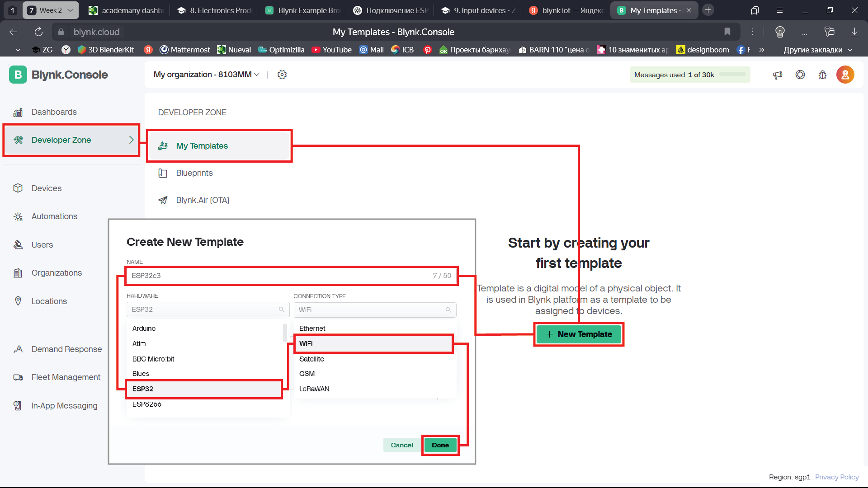The width and height of the screenshot is (868, 488).
Task: Select My Templates in Developer Zone
Action: click(x=219, y=146)
